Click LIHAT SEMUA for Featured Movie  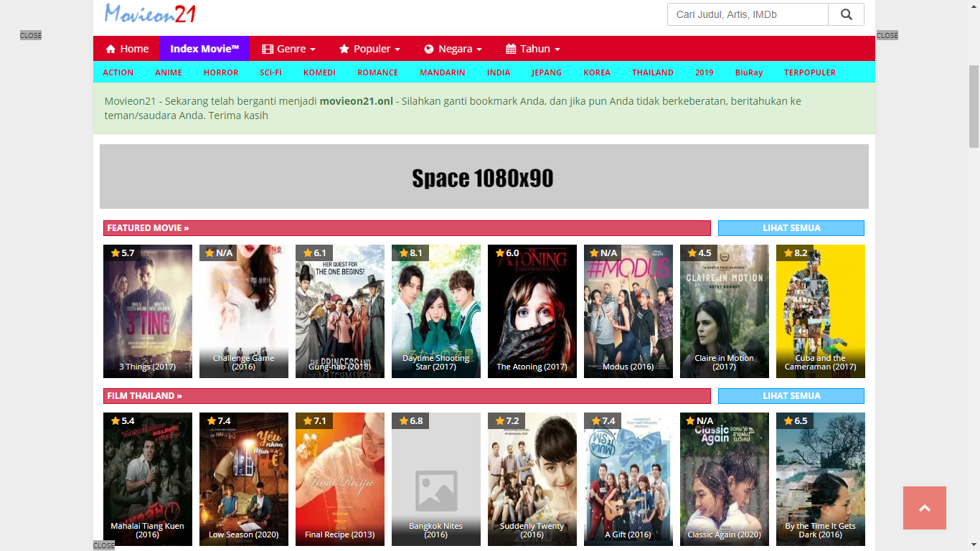tap(791, 228)
